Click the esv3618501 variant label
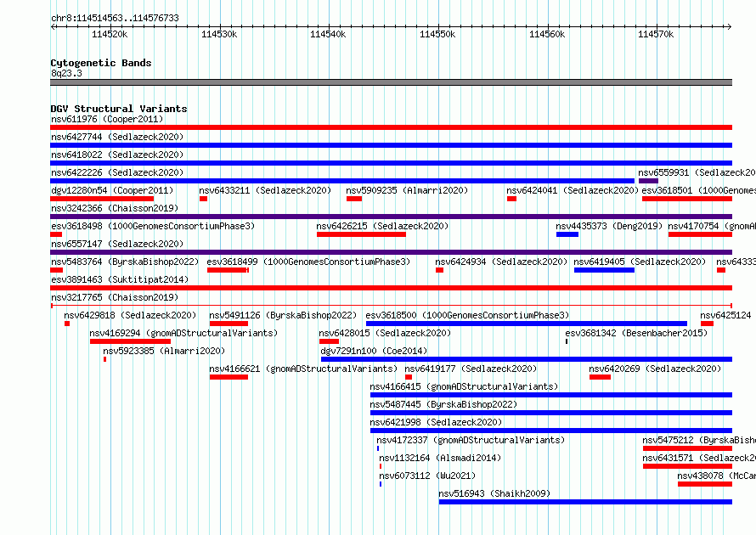The image size is (756, 535). [x=698, y=190]
